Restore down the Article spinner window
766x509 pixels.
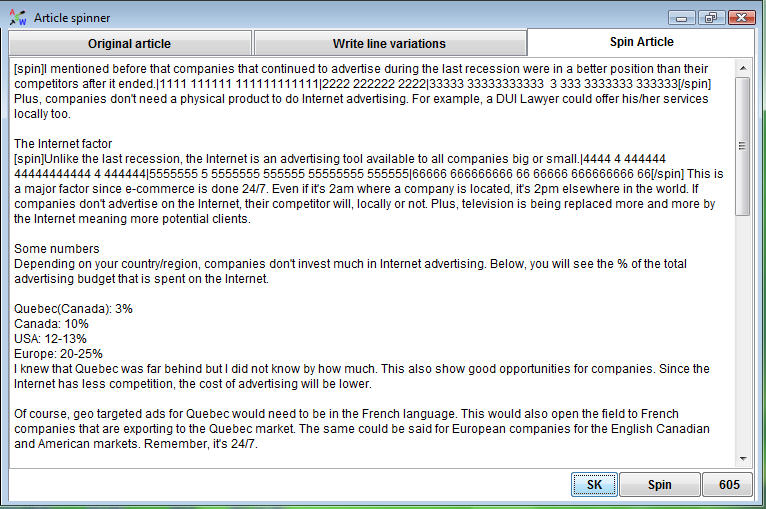(711, 18)
